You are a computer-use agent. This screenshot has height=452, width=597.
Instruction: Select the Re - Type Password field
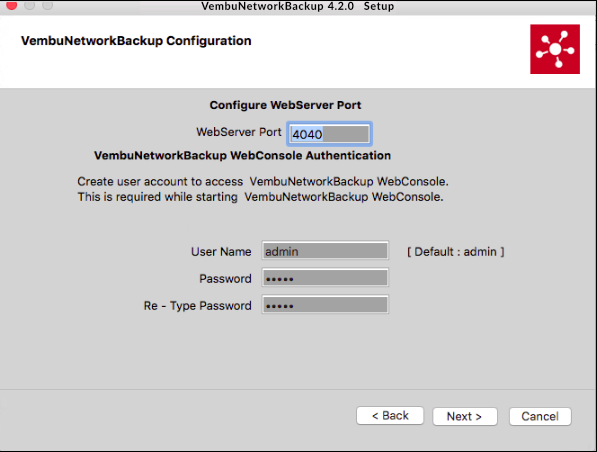coord(325,305)
